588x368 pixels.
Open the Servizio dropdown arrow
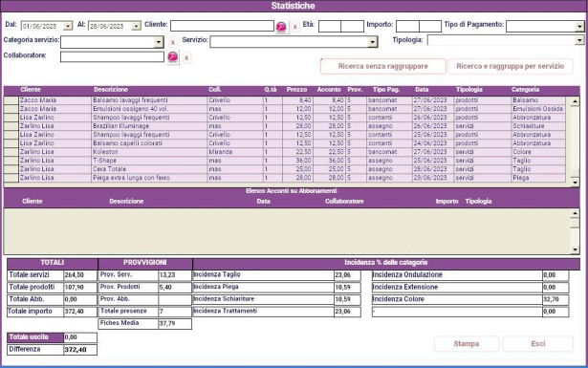(372, 42)
